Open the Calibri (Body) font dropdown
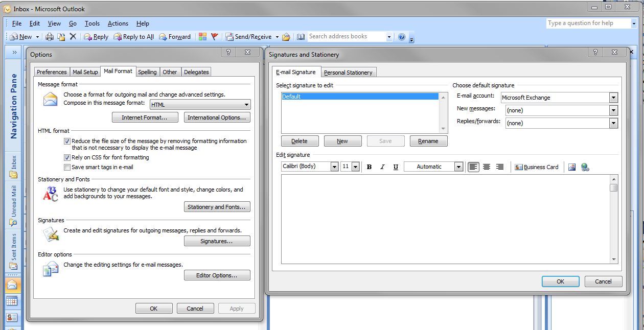 (334, 167)
